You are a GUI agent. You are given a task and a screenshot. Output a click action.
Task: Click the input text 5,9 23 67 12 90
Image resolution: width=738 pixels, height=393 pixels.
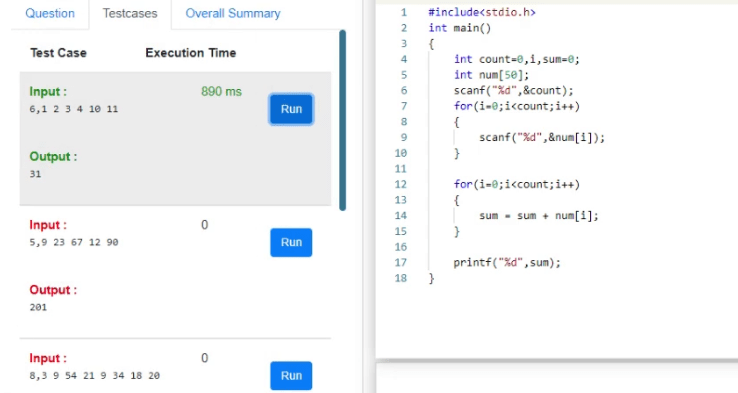point(74,242)
